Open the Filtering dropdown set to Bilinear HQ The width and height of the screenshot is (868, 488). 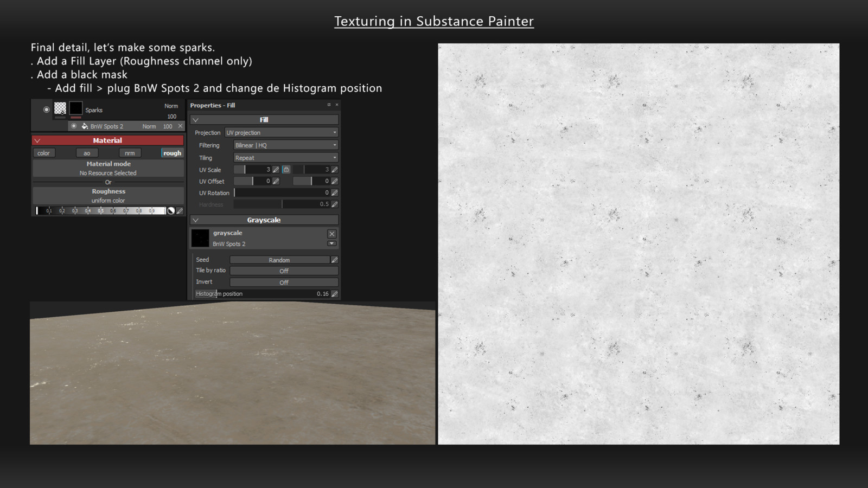(286, 145)
